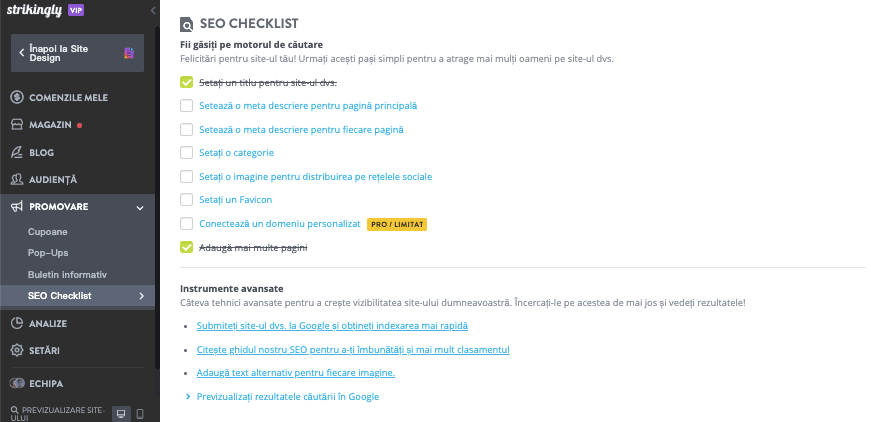The height and width of the screenshot is (422, 871).
Task: Check 'Setează o meta descriere pentru pagină principală'
Action: coord(186,105)
